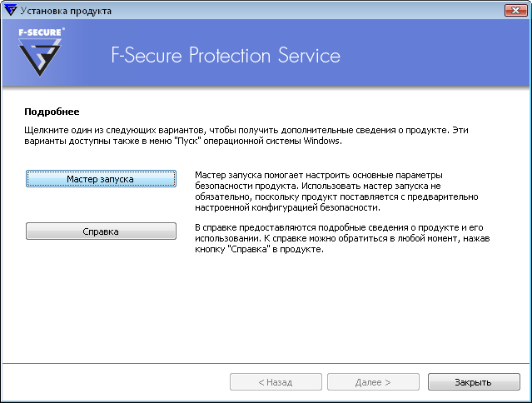The width and height of the screenshot is (532, 403).
Task: Click the F-Secure icon in the title bar
Action: (x=9, y=10)
